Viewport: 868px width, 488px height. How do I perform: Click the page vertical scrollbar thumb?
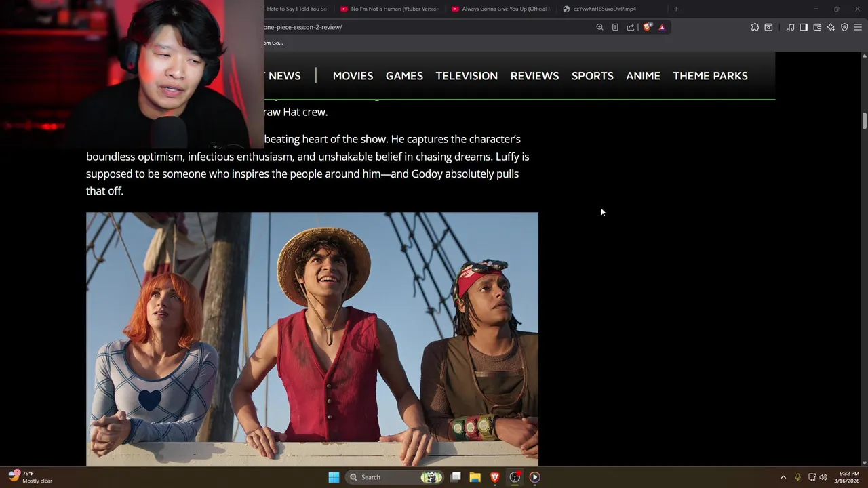[x=865, y=121]
